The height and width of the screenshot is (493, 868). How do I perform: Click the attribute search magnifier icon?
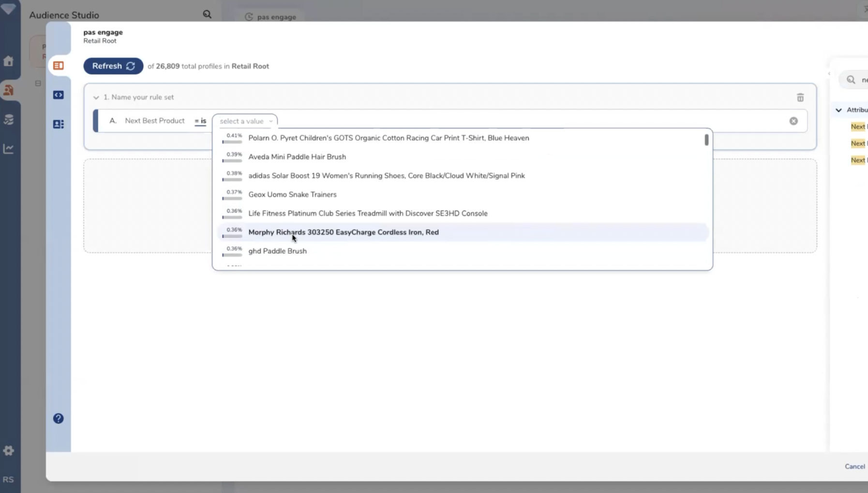pos(851,80)
